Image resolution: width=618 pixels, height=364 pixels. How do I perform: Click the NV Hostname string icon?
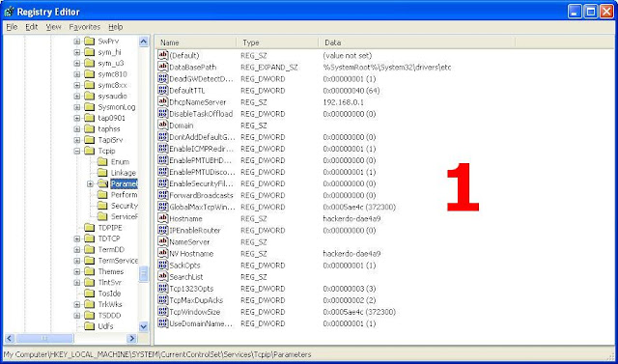tap(163, 253)
